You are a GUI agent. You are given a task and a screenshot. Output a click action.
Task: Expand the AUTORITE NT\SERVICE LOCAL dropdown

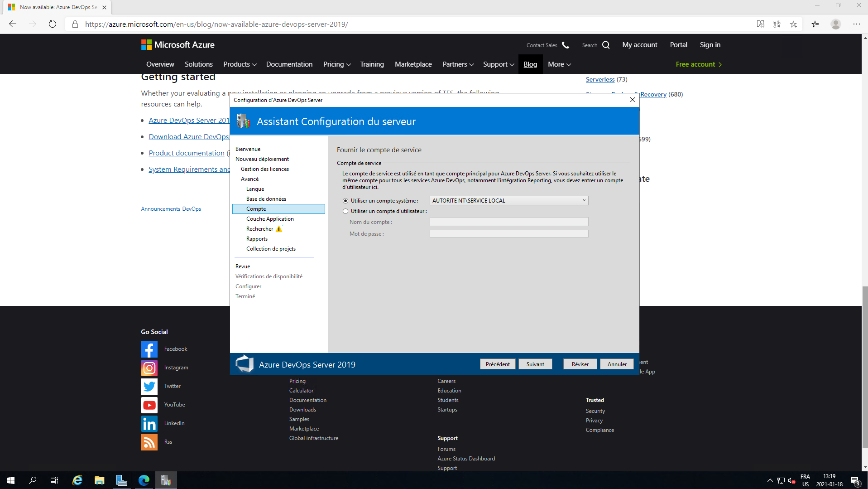point(584,200)
